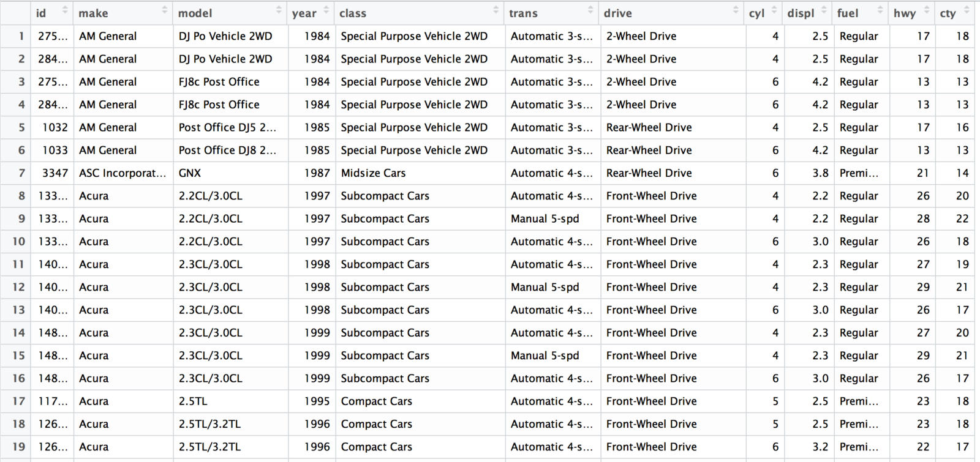Sort table by the displ column

(x=824, y=10)
